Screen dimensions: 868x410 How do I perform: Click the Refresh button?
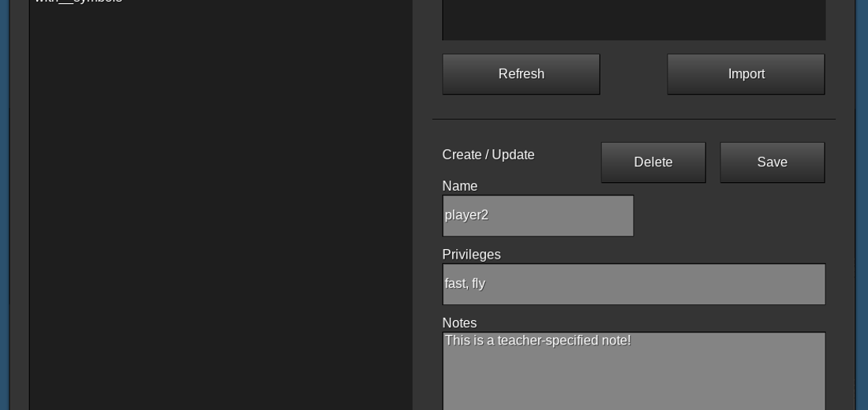click(x=521, y=74)
